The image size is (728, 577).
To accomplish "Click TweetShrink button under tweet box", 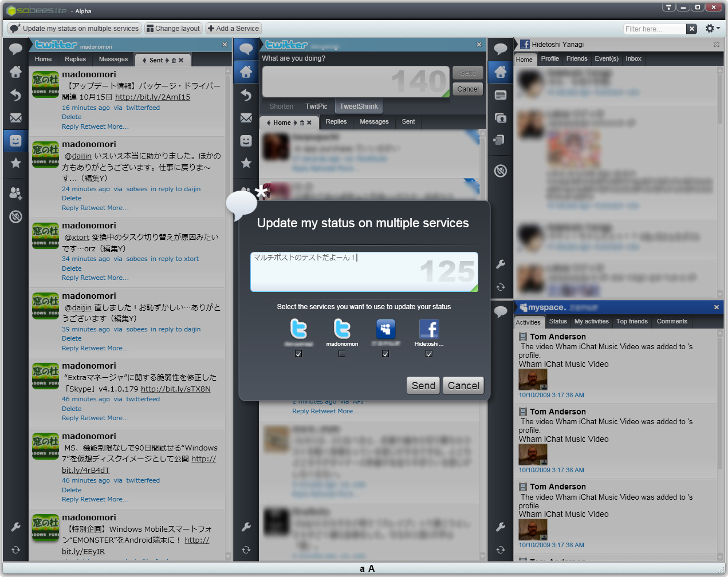I will (x=359, y=106).
